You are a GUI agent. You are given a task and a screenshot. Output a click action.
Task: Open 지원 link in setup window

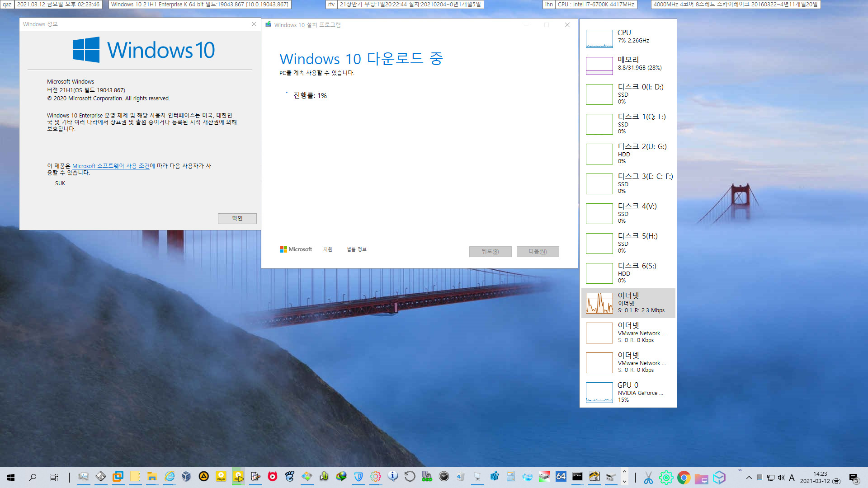click(x=328, y=249)
